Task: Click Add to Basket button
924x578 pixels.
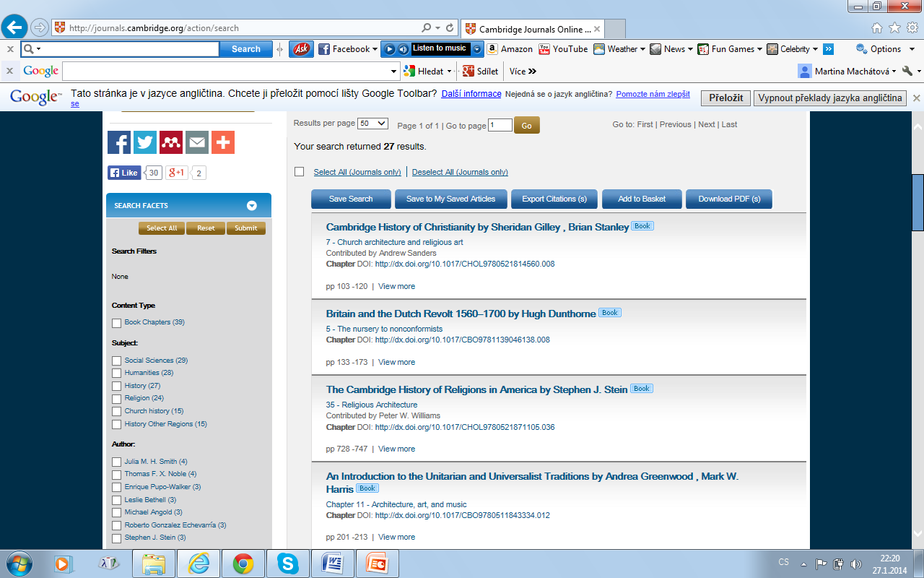Action: pos(642,199)
